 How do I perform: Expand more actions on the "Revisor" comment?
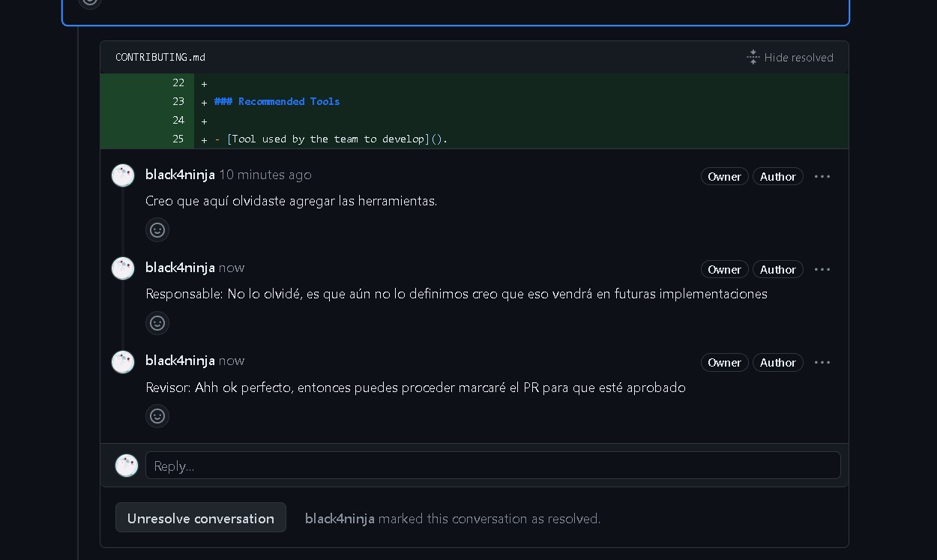tap(822, 363)
